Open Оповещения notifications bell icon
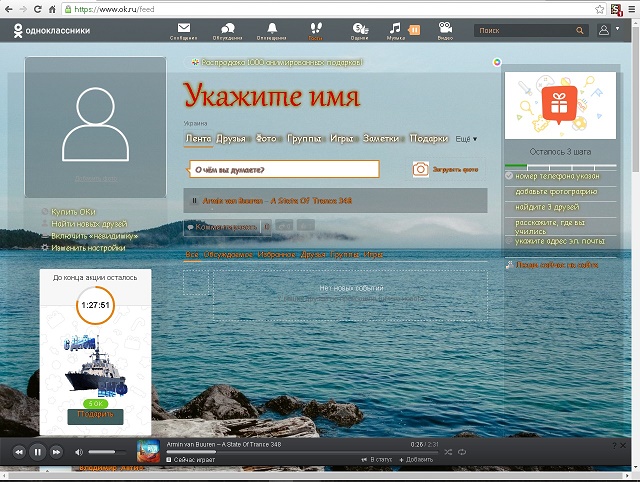The width and height of the screenshot is (640, 482). [x=271, y=31]
